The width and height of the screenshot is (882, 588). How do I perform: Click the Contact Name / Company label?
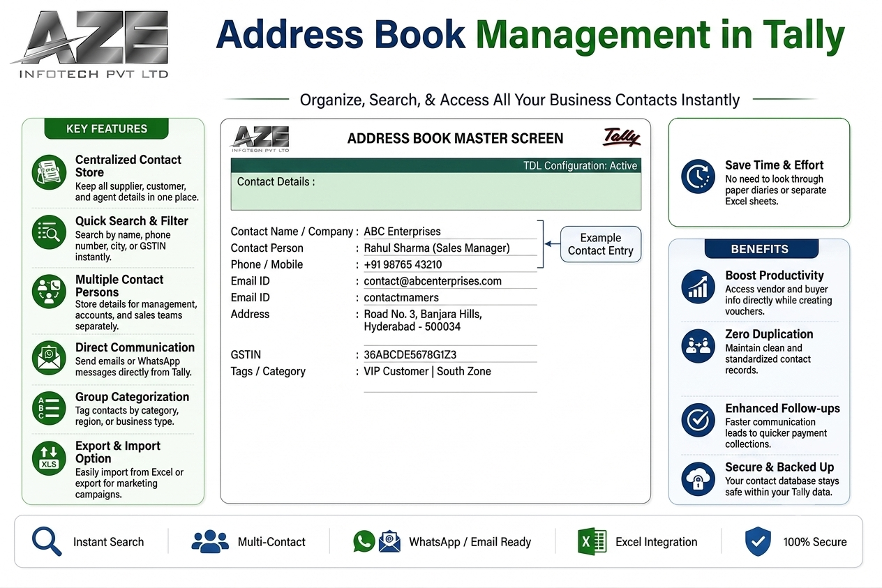pyautogui.click(x=292, y=232)
